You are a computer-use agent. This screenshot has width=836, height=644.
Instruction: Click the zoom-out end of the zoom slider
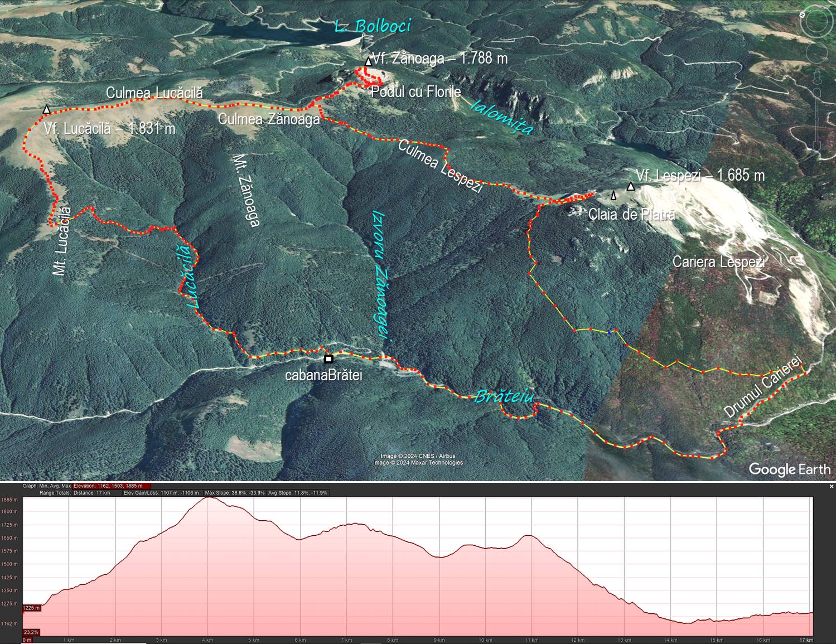pos(818,146)
